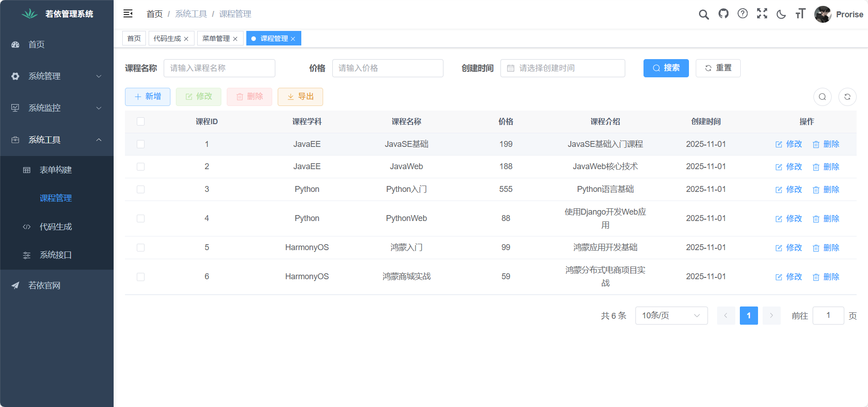868x407 pixels.
Task: Refresh the table with round refresh icon
Action: click(847, 97)
